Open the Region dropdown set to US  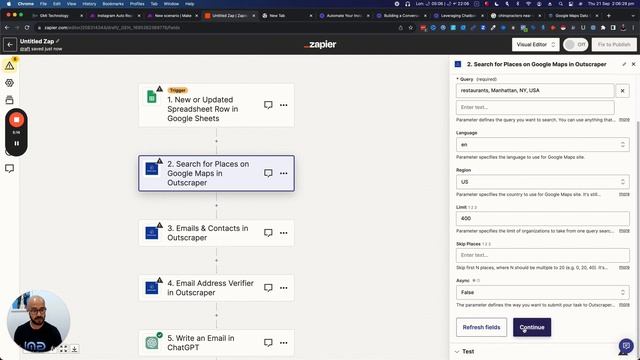click(542, 182)
